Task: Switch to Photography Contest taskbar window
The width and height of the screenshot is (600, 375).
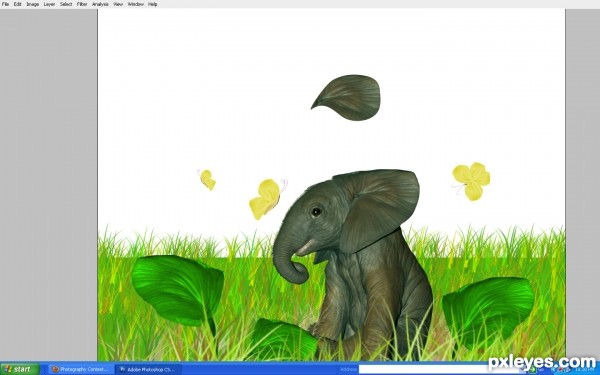Action: click(x=81, y=369)
